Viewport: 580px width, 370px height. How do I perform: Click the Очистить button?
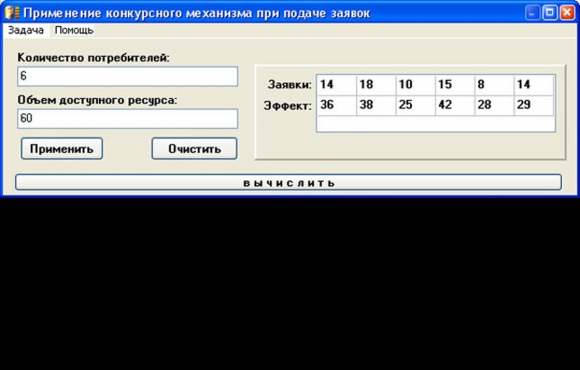click(x=194, y=149)
